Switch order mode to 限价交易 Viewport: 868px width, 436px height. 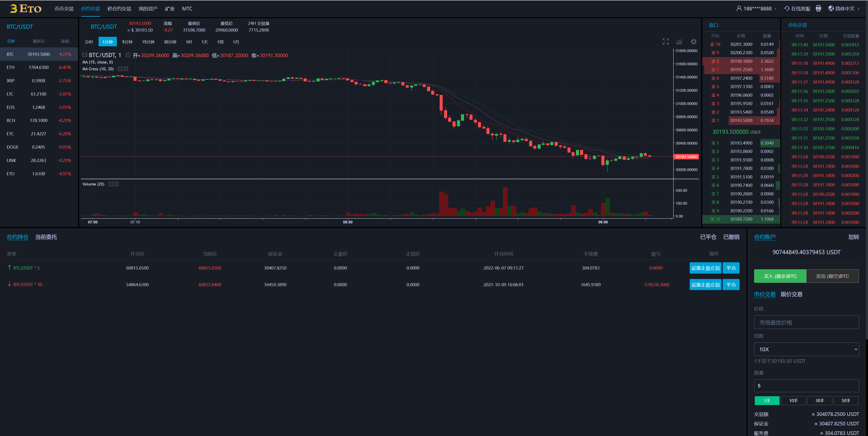point(792,294)
